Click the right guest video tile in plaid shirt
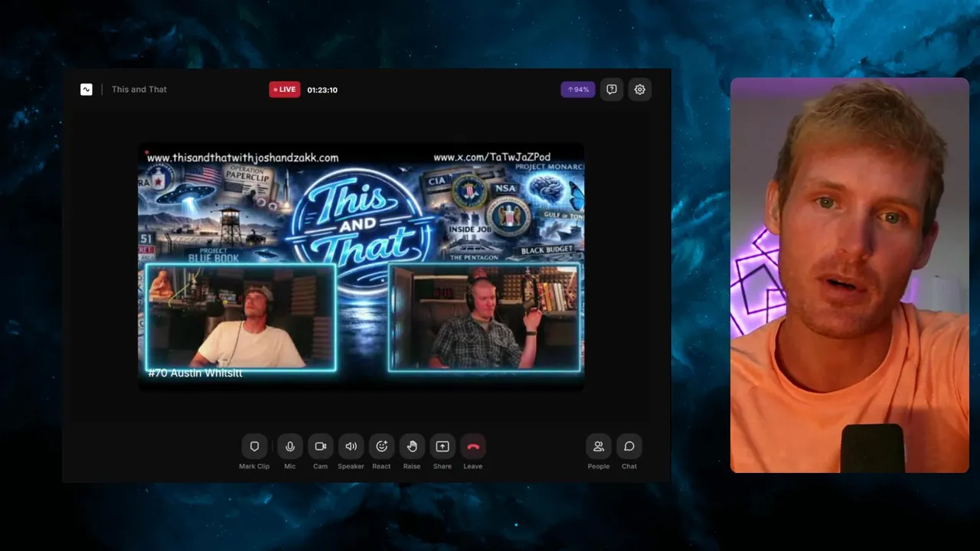The image size is (980, 551). coord(484,318)
